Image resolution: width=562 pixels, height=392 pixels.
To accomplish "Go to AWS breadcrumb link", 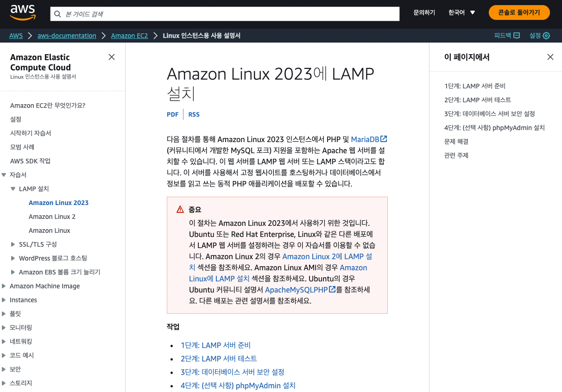I will [x=16, y=36].
